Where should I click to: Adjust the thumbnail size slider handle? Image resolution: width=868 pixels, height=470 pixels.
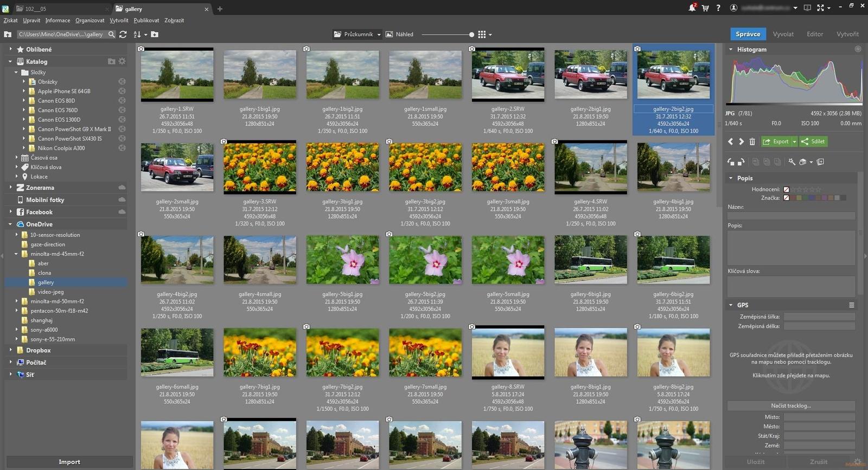[471, 34]
